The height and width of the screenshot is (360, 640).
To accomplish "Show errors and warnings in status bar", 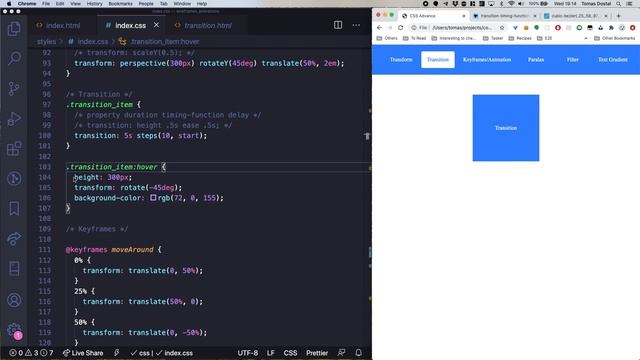I will click(31, 353).
